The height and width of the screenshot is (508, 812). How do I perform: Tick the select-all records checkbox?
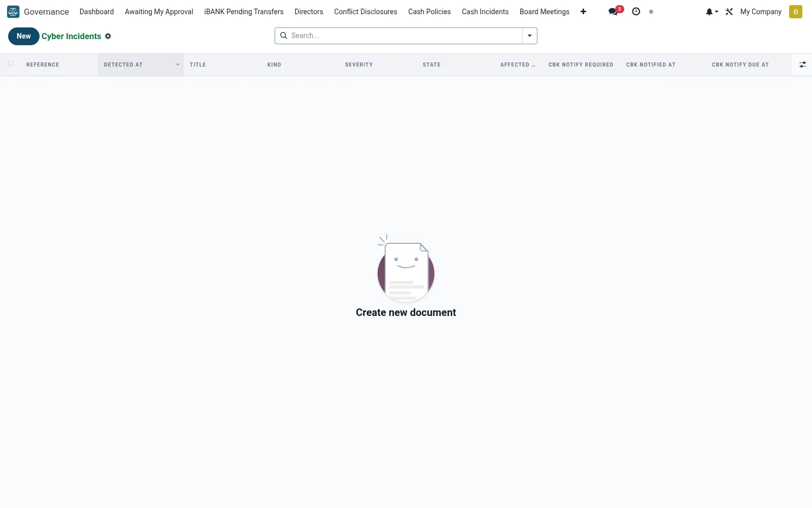pyautogui.click(x=11, y=64)
